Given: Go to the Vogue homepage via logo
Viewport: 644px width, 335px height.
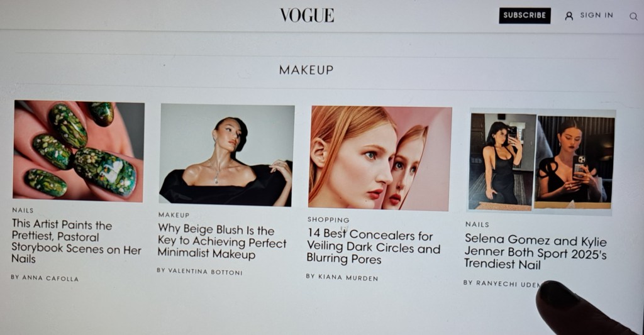Looking at the screenshot, I should click(307, 15).
